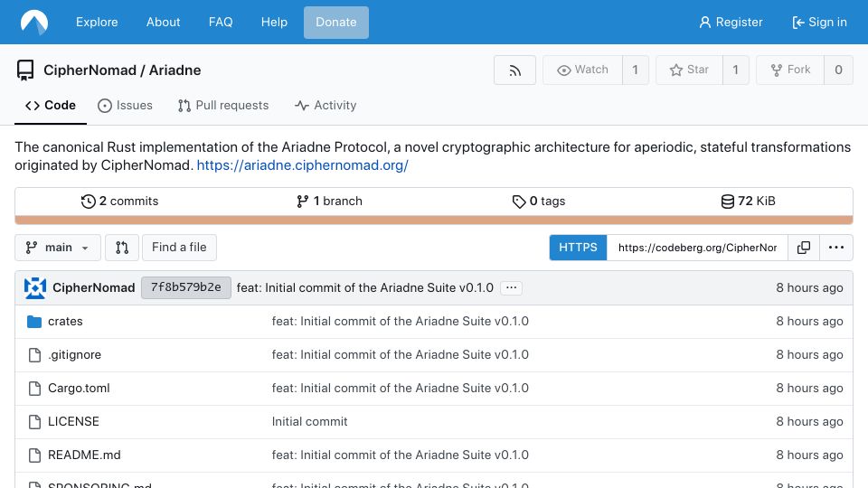Click the CipherNomad avatar in commit row
Viewport: 868px width, 488px height.
click(x=35, y=287)
